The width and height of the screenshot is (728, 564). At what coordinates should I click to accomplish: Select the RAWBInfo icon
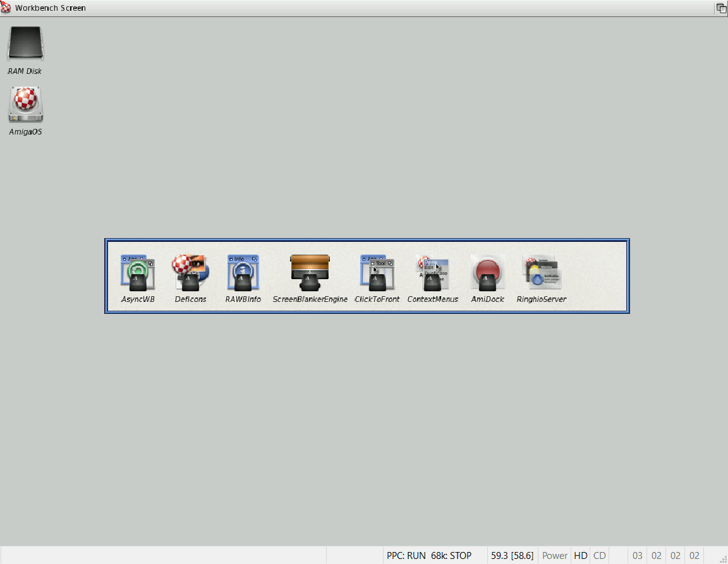(243, 273)
